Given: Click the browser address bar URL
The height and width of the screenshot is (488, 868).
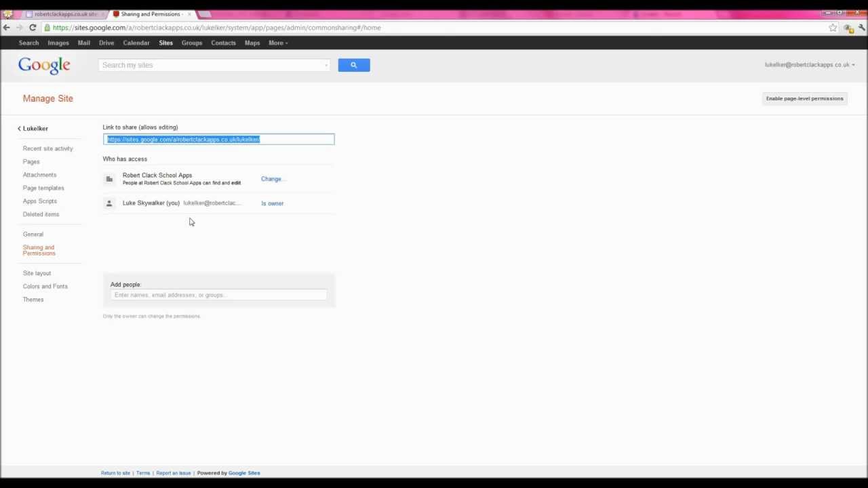Looking at the screenshot, I should (216, 28).
